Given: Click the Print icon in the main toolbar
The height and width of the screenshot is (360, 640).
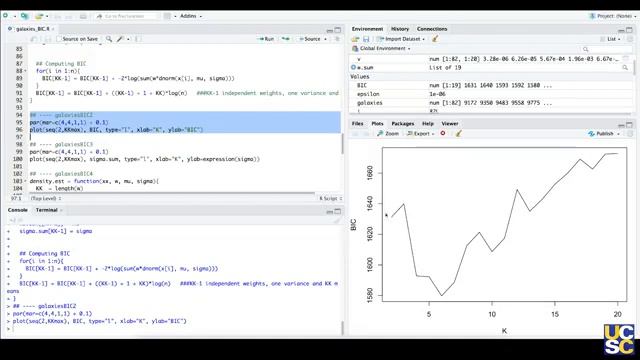Looking at the screenshot, I should pyautogui.click(x=83, y=16).
